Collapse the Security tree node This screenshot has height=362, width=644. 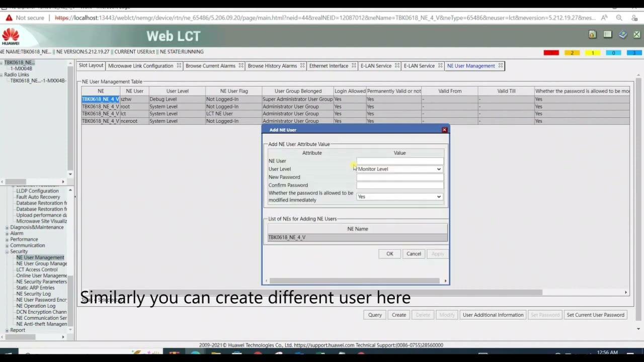coord(7,251)
